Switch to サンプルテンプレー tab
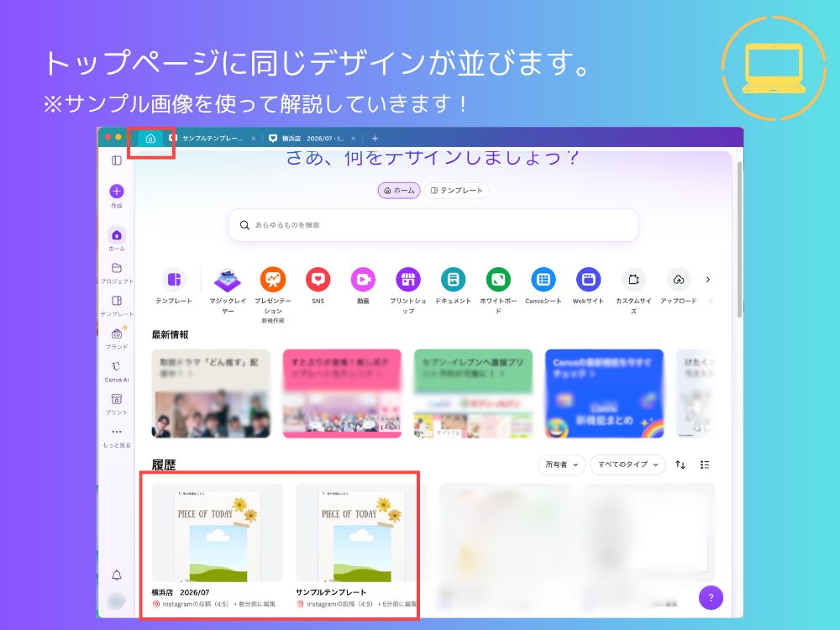This screenshot has width=840, height=630. [x=213, y=139]
